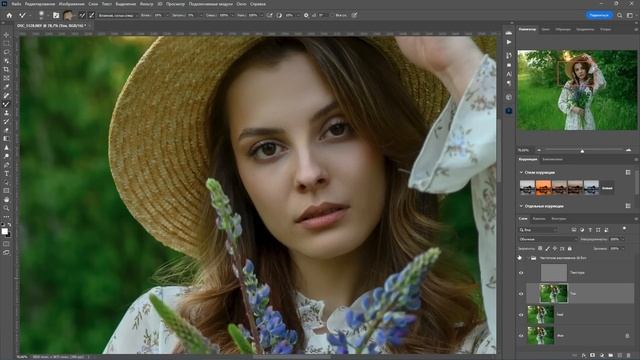The image size is (640, 360).
Task: Open the Actions play icon in side strip
Action: pyautogui.click(x=509, y=42)
